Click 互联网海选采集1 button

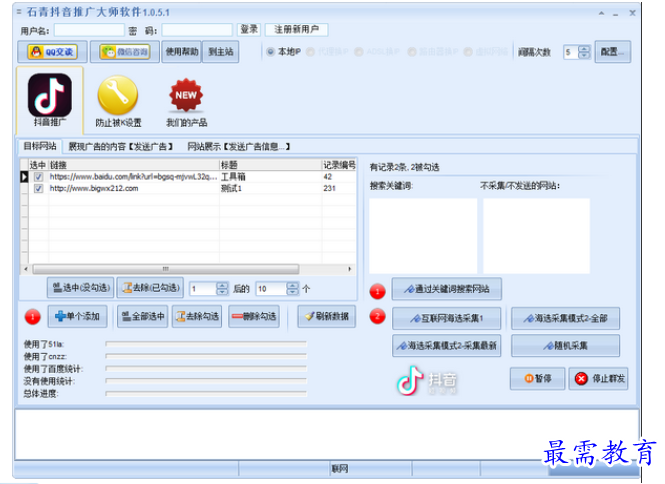click(447, 319)
